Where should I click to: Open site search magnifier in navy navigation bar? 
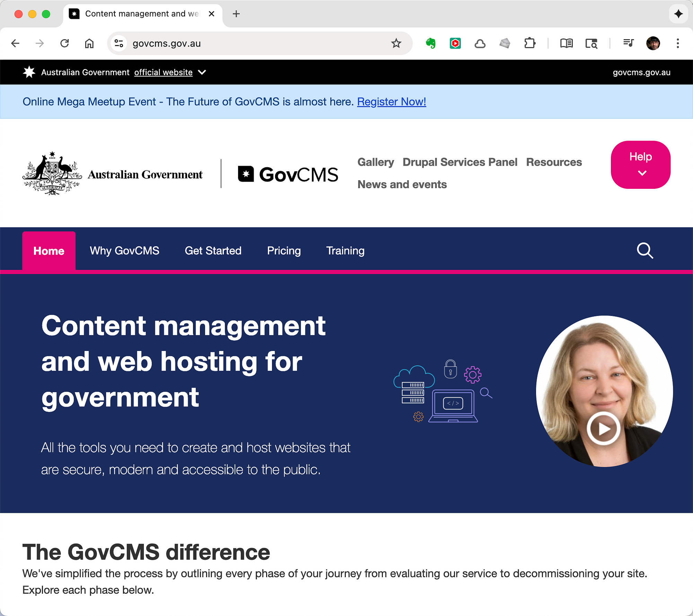coord(645,250)
